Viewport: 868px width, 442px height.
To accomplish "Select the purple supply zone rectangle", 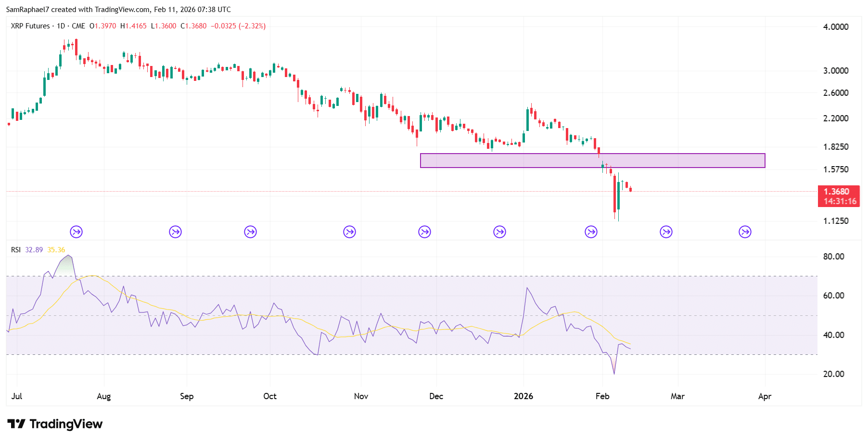I will (592, 161).
